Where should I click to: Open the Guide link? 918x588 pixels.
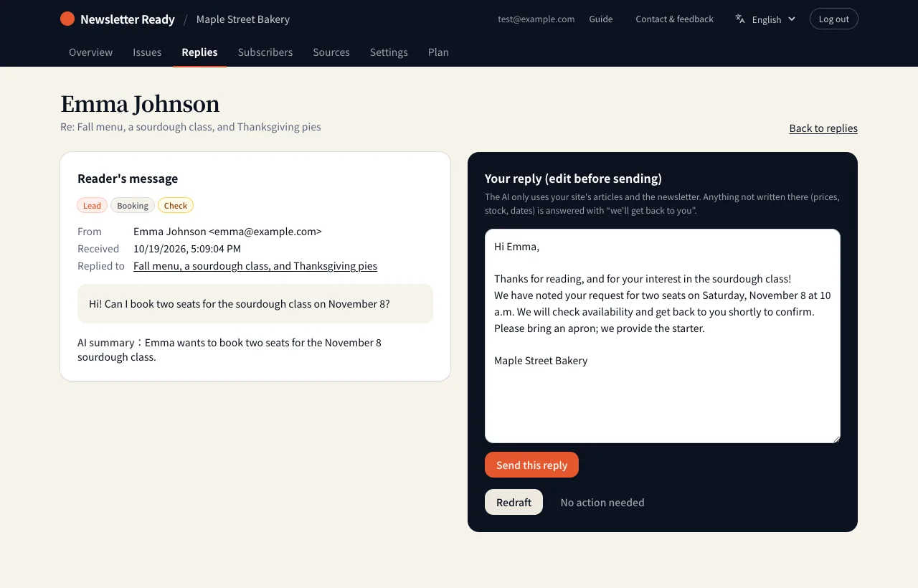coord(601,19)
